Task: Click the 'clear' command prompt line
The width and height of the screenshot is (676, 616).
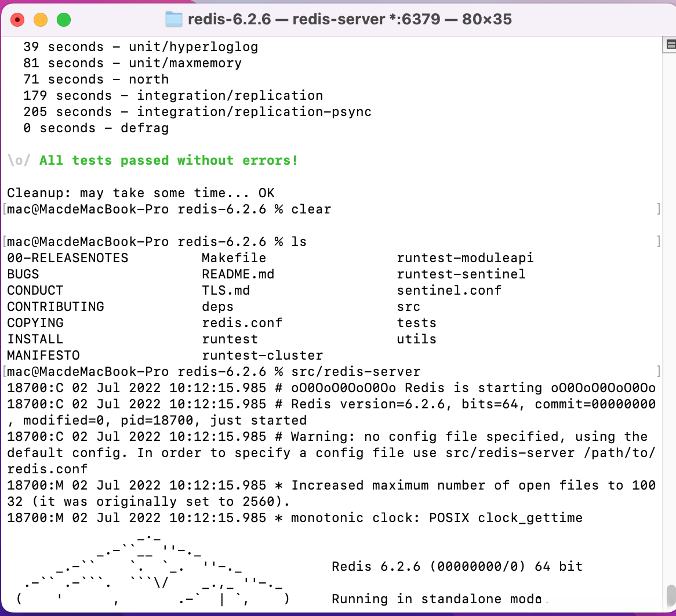Action: pos(169,209)
